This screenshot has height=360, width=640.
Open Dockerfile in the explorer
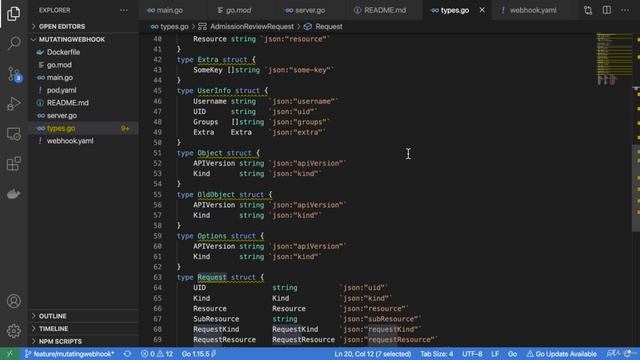point(83,52)
